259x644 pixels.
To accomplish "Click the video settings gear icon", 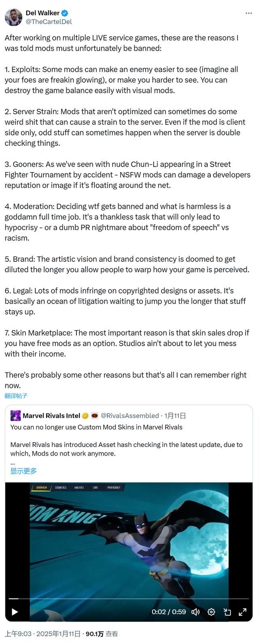I will (211, 613).
